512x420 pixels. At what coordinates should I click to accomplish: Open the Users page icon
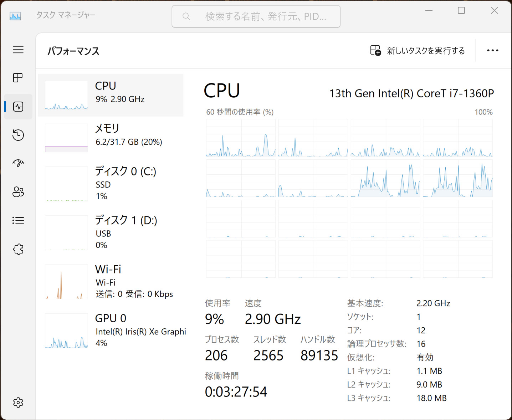click(x=18, y=192)
